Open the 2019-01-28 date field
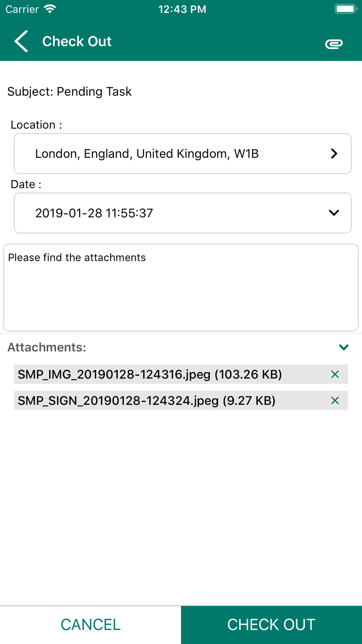Viewport: 362px width, 644px height. pos(182,213)
